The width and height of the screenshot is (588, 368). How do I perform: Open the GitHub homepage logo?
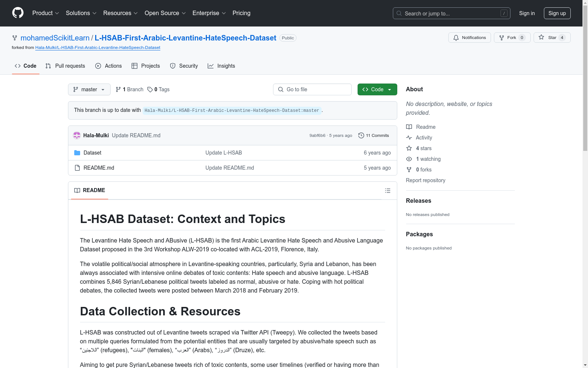click(x=18, y=13)
